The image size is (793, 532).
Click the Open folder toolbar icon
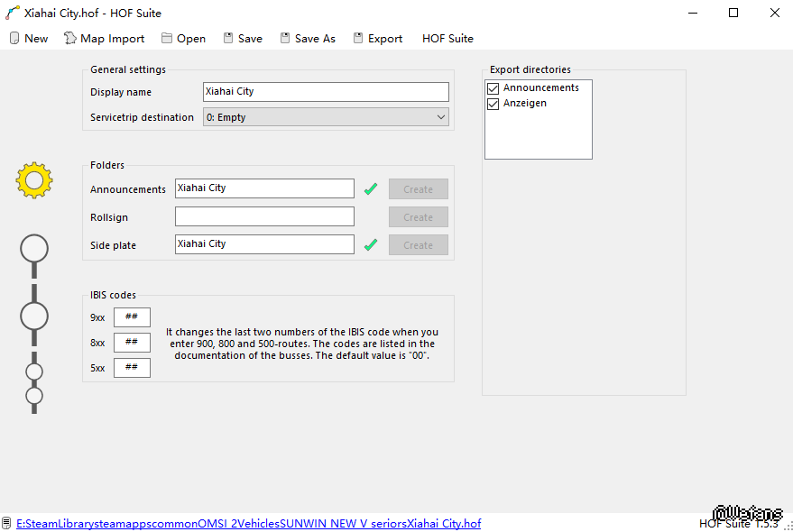click(x=167, y=39)
